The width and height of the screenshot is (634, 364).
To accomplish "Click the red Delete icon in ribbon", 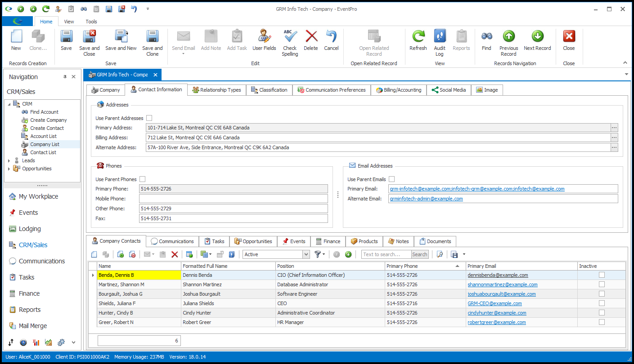I will (311, 36).
